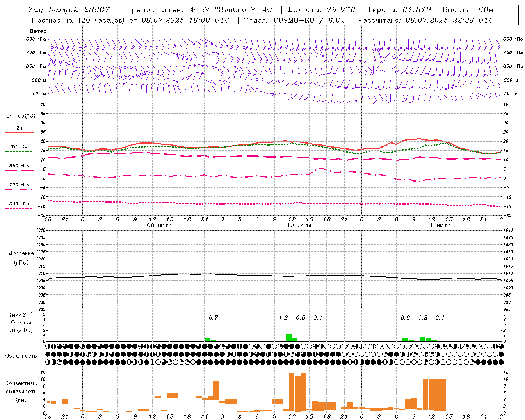
Task: Click forecast start time "08.07.2025 18:00 UTC"
Action: pos(185,20)
